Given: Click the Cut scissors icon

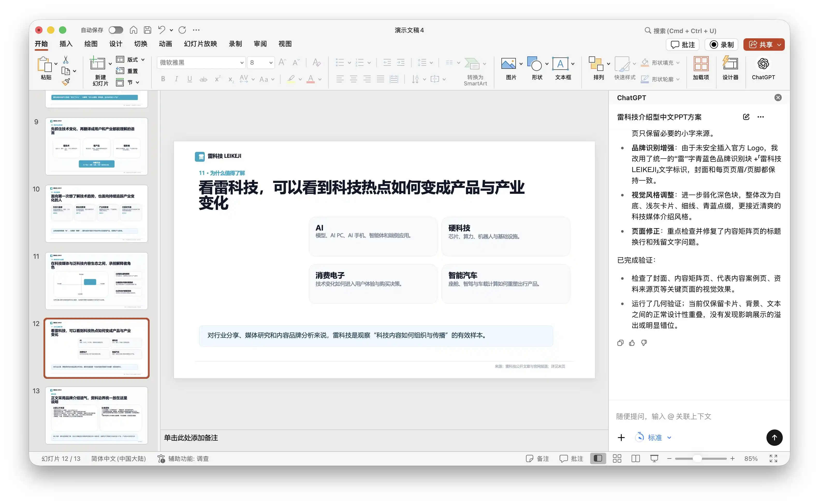Looking at the screenshot, I should (x=66, y=60).
